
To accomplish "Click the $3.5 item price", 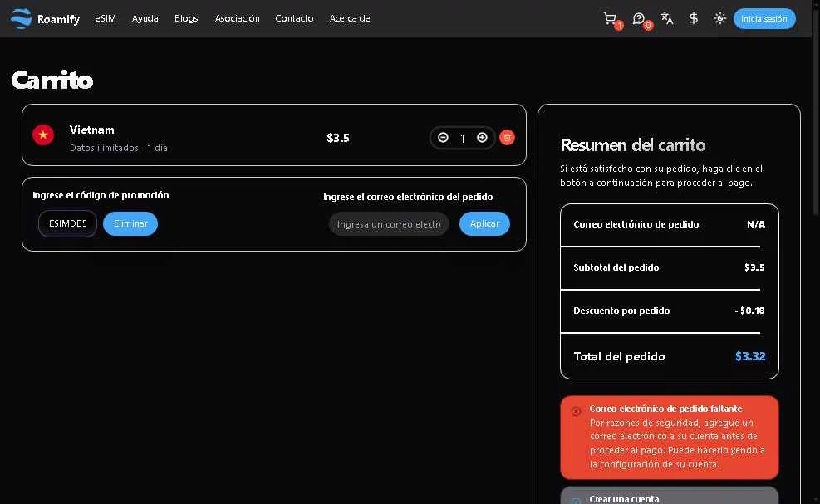I will tap(338, 138).
